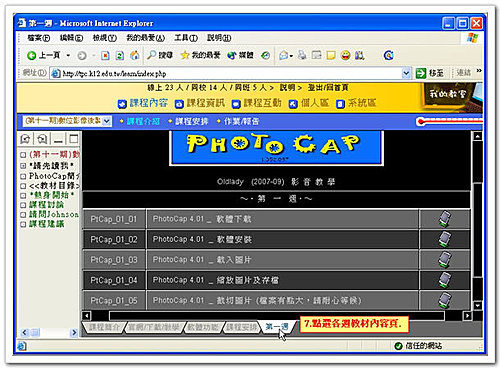Play lesson PtCap_01_04 縮放圖片及存檔 via its icon

tap(445, 280)
